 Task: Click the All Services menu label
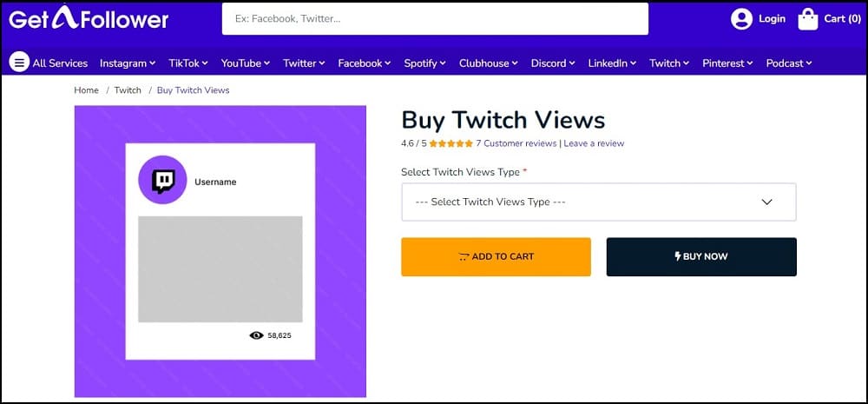click(60, 63)
